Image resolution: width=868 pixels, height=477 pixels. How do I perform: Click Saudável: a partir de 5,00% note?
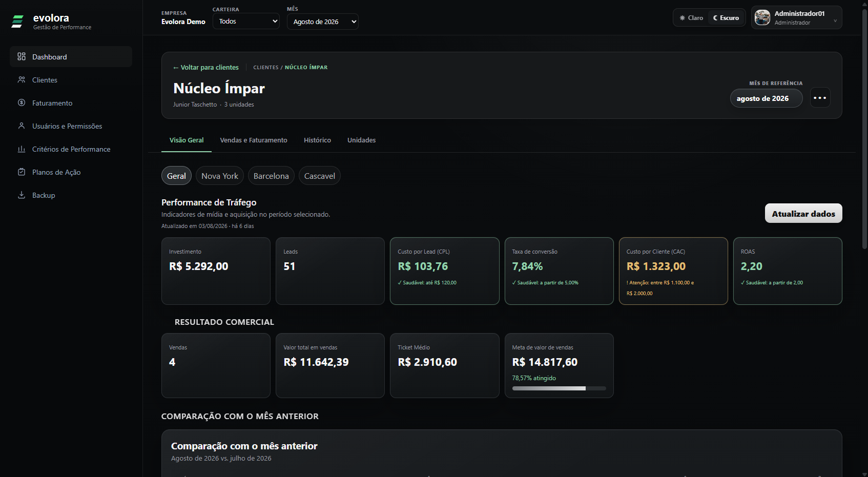coord(545,283)
